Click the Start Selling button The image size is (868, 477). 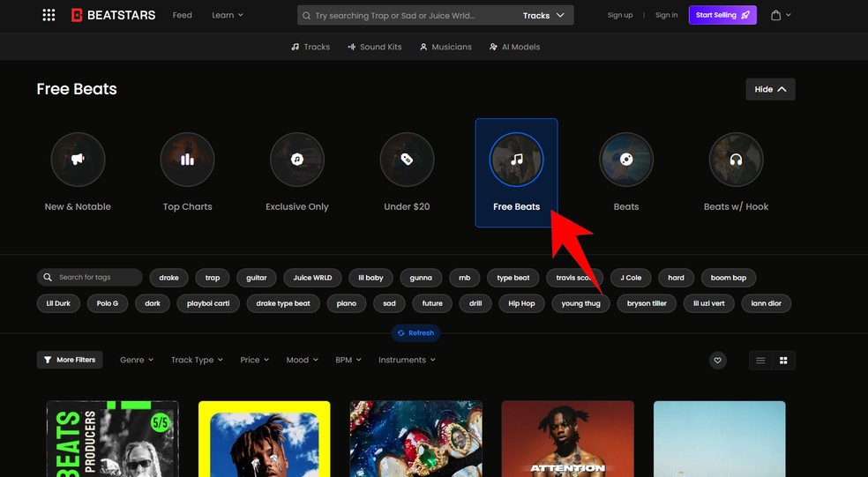[x=722, y=15]
